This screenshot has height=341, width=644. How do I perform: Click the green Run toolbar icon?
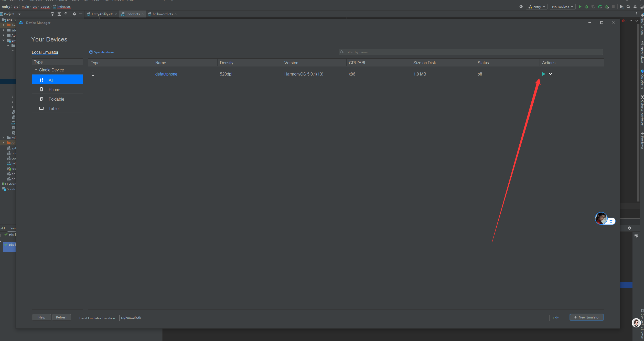pyautogui.click(x=580, y=7)
